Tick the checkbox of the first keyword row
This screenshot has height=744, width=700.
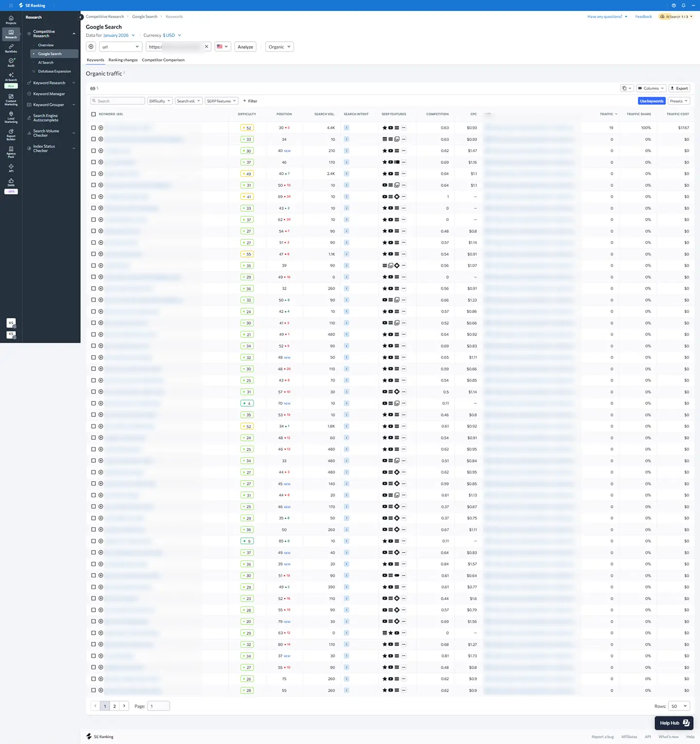(93, 127)
